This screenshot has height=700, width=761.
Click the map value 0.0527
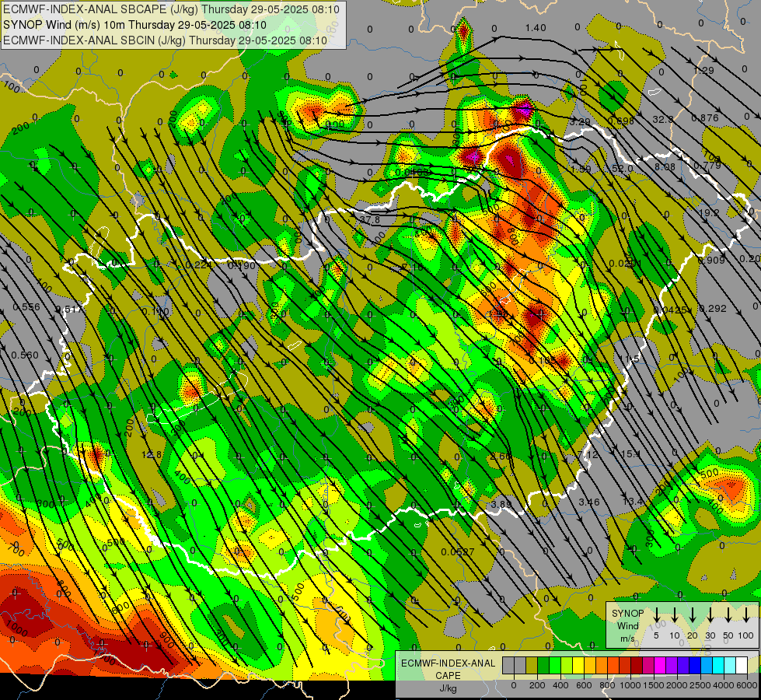(458, 551)
